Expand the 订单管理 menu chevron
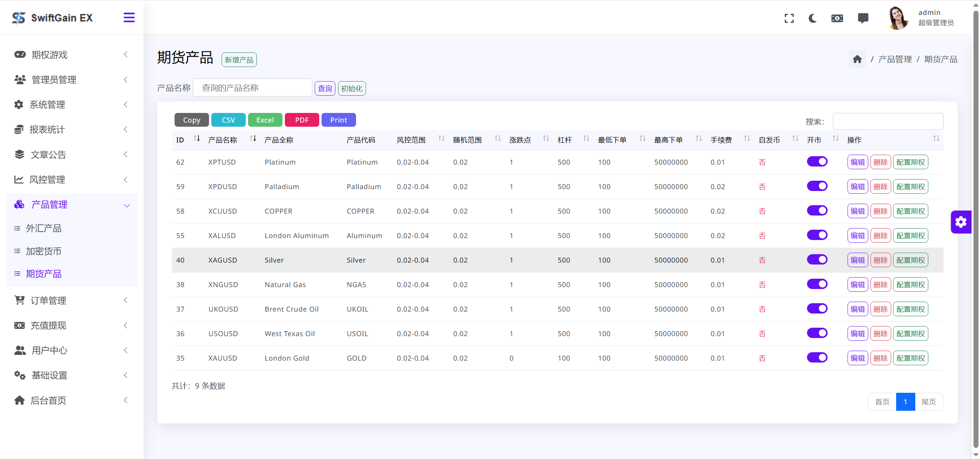The height and width of the screenshot is (459, 980). [126, 301]
